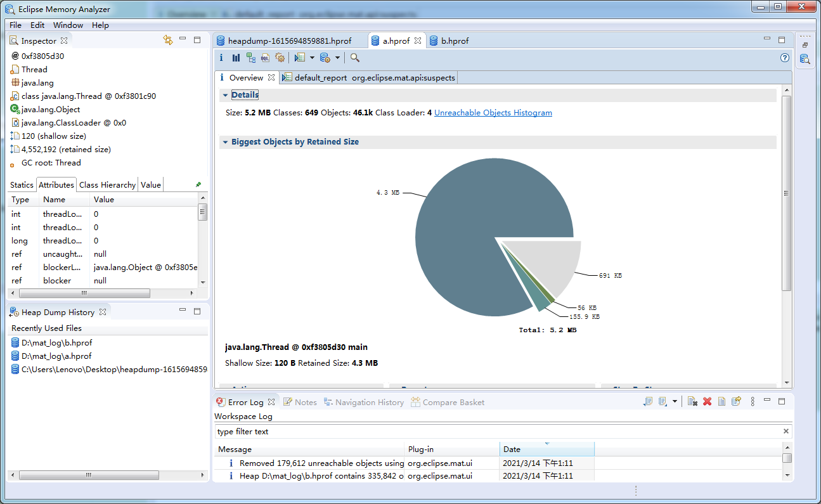Click the Inspector attributes horizontal scrollbar
The width and height of the screenshot is (821, 504).
pyautogui.click(x=84, y=294)
